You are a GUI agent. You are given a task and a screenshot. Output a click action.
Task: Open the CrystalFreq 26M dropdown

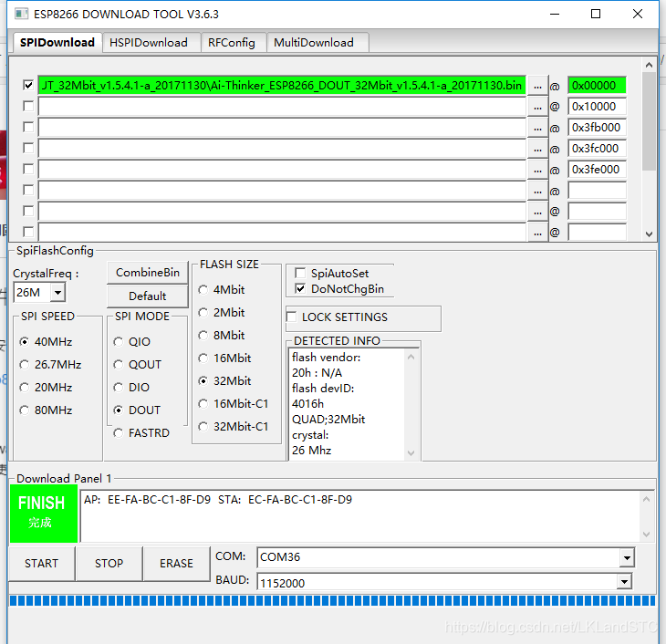(57, 292)
